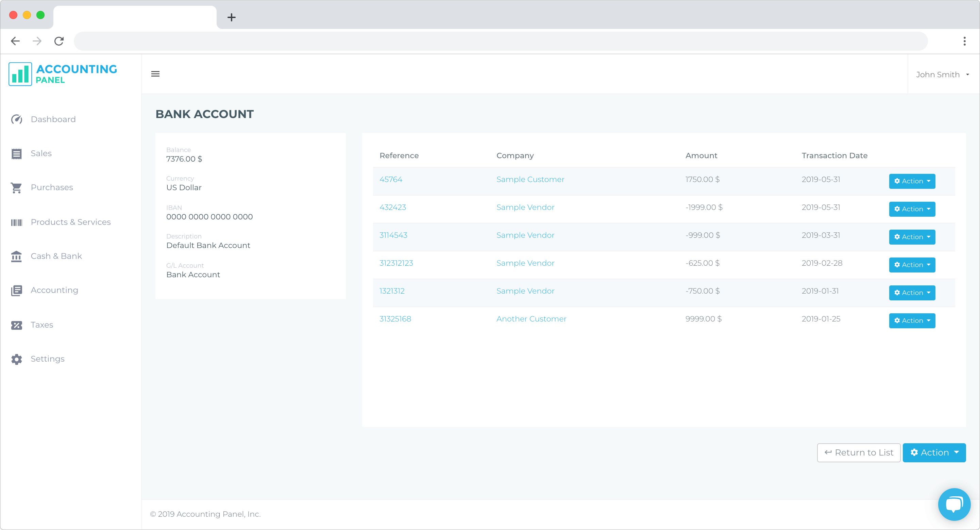980x530 pixels.
Task: Open Cash & Bank menu item
Action: coord(56,256)
